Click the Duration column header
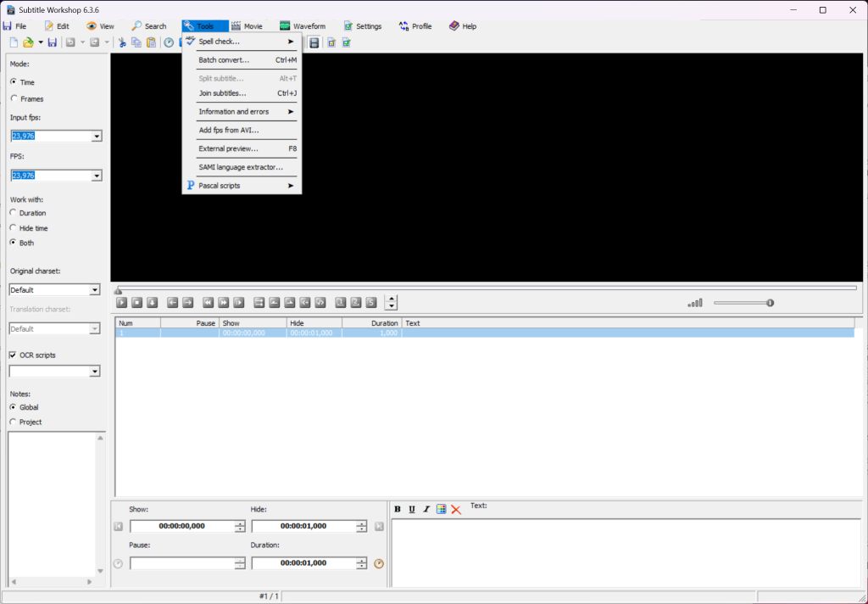 click(371, 323)
